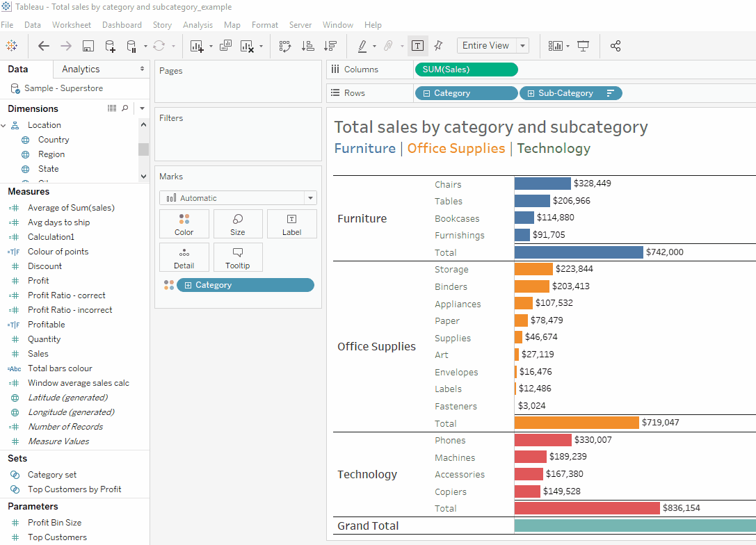Click the Duplicate worksheet icon

point(225,46)
